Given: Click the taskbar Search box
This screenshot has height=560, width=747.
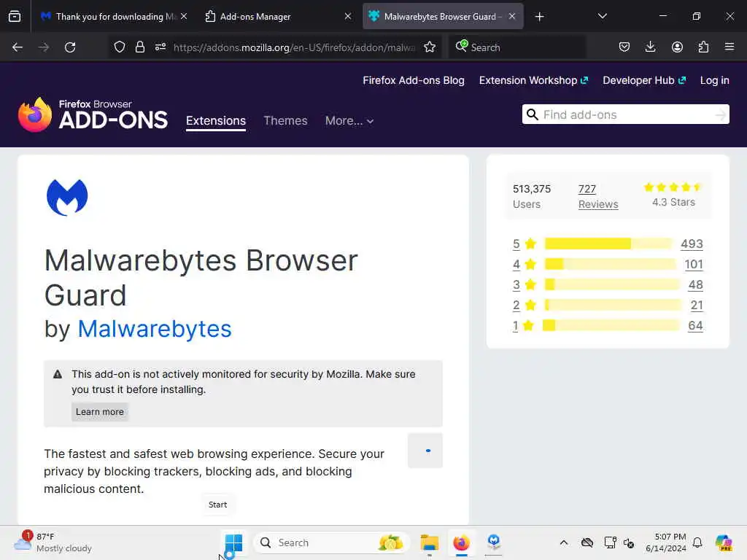Looking at the screenshot, I should coord(332,542).
